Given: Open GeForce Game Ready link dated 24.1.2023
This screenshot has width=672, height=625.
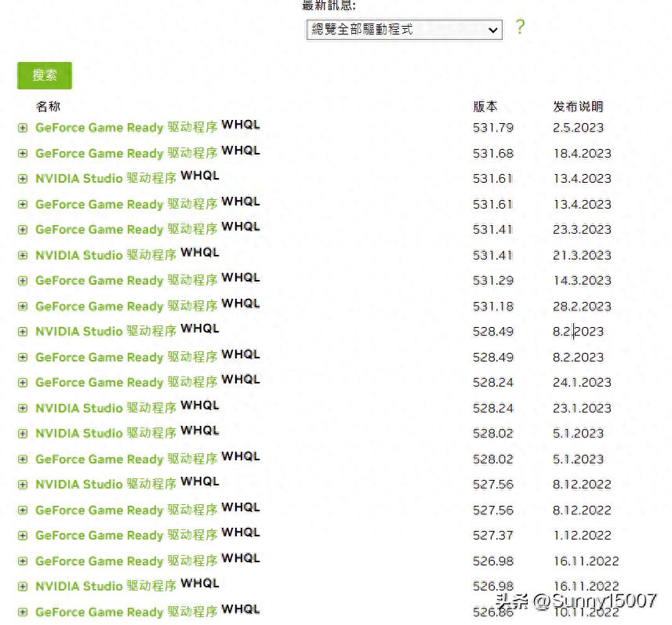Looking at the screenshot, I should 126,383.
